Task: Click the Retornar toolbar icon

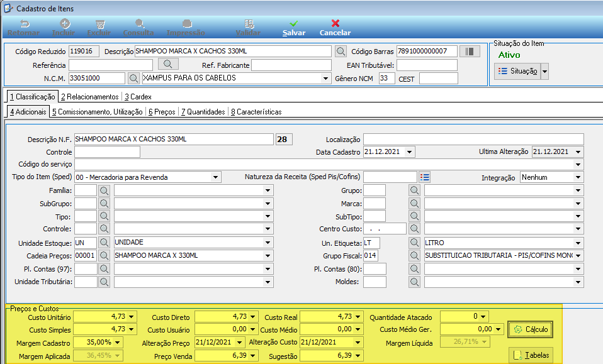Action: (x=24, y=24)
